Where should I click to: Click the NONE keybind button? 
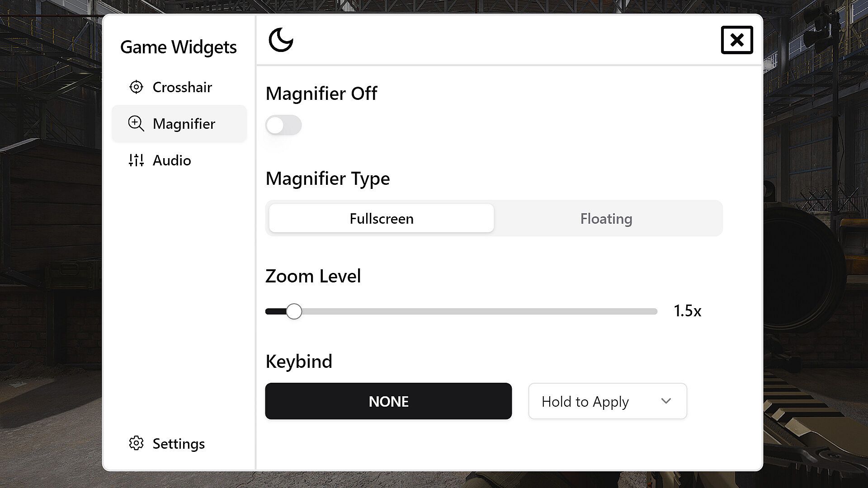pos(388,401)
